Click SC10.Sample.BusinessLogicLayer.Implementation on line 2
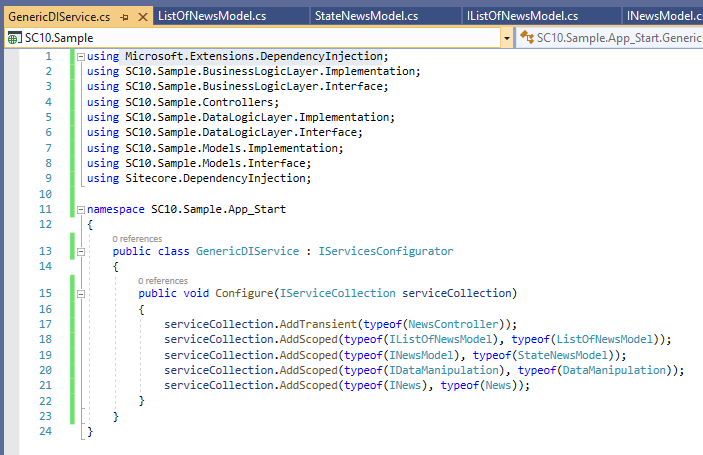This screenshot has height=455, width=703. coord(270,71)
